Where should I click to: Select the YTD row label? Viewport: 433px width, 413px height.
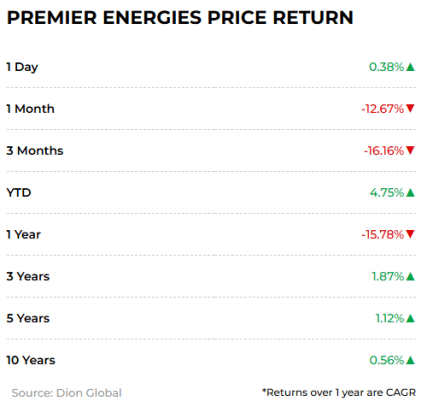pyautogui.click(x=19, y=193)
